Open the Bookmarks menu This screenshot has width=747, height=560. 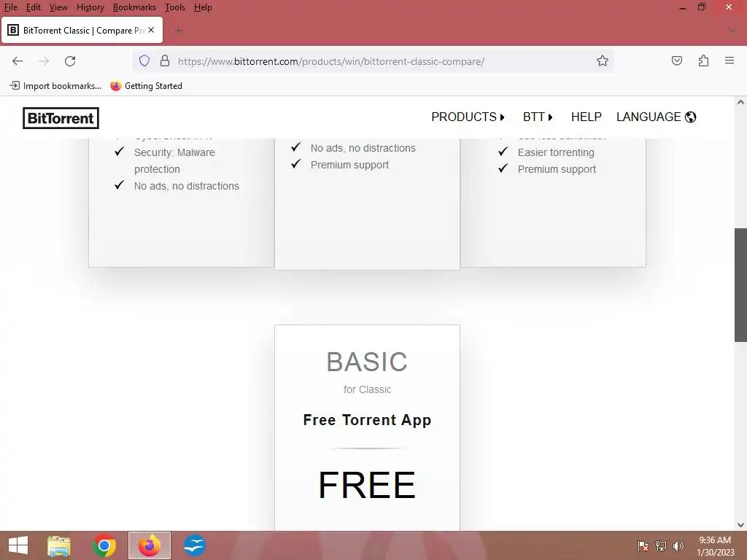click(134, 7)
